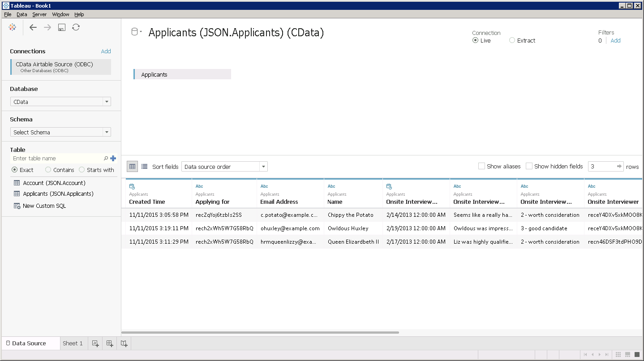
Task: Click the refresh data source icon
Action: (76, 27)
